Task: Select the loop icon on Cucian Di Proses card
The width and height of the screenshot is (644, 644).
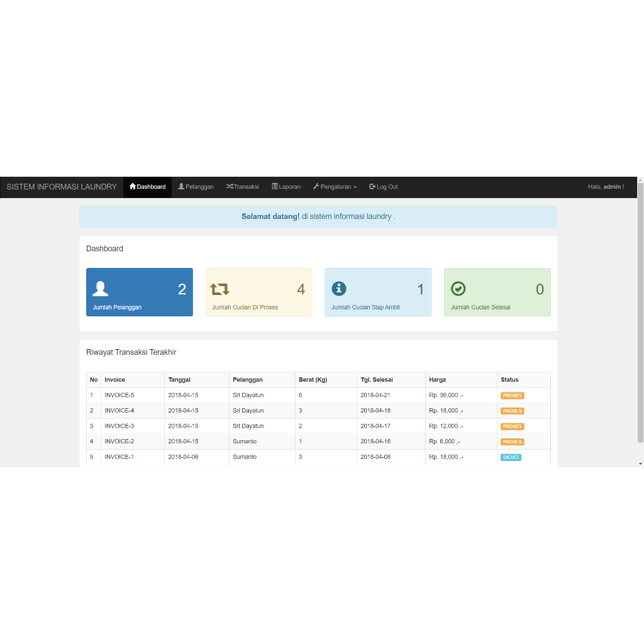Action: coord(219,288)
